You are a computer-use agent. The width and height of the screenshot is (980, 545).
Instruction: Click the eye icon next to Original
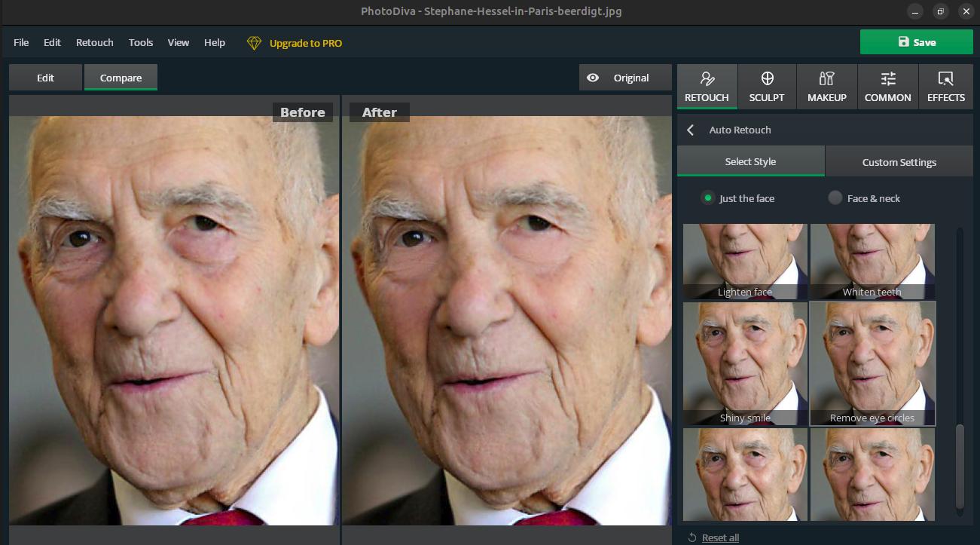593,77
